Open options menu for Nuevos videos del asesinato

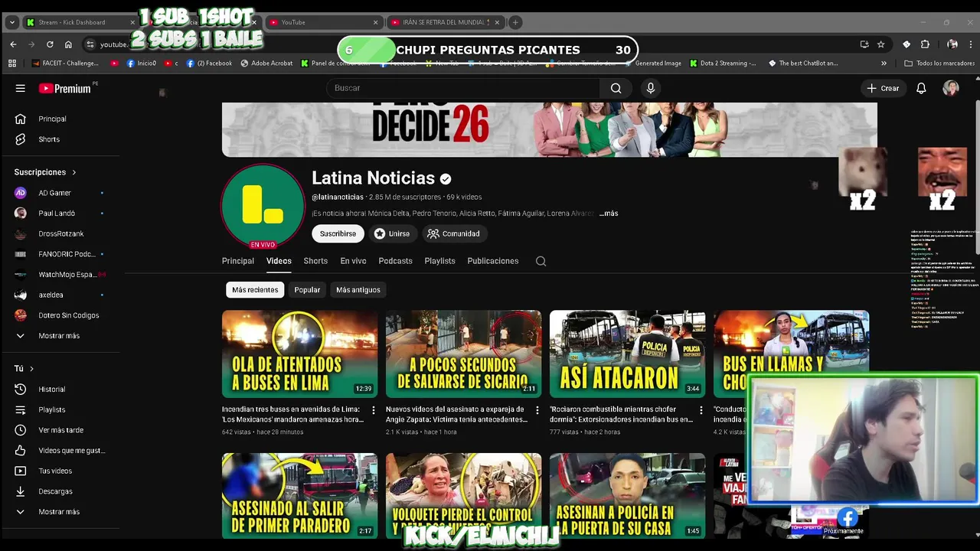click(537, 410)
